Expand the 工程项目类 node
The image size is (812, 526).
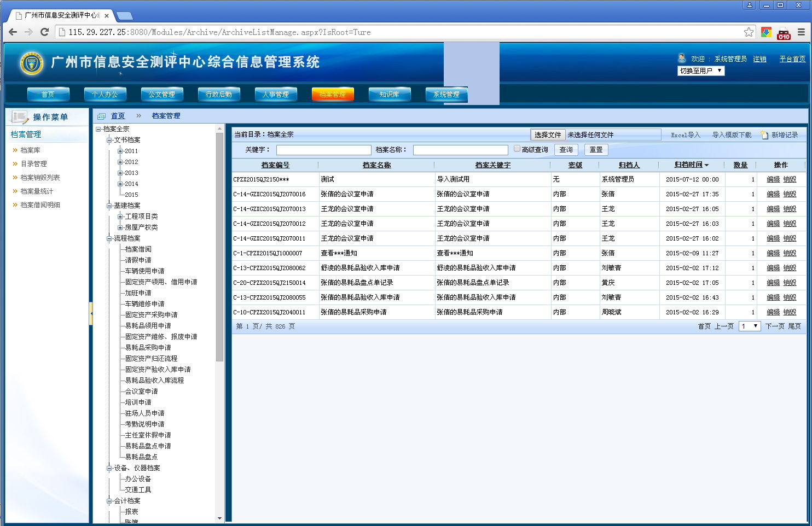(x=120, y=217)
